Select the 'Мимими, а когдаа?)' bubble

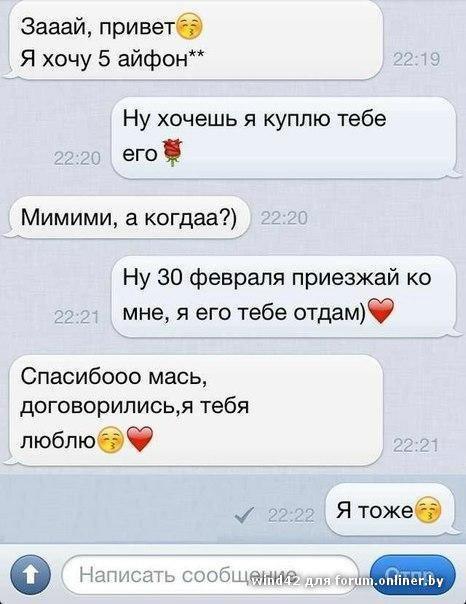point(126,217)
